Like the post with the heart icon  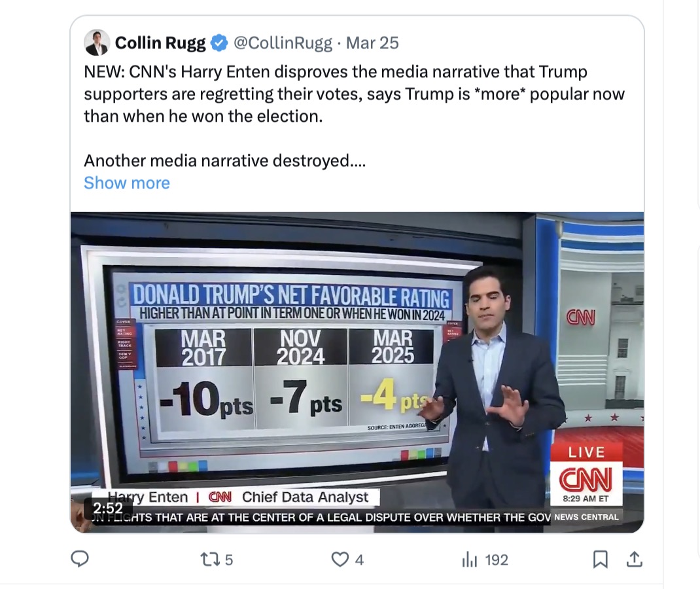(x=340, y=560)
